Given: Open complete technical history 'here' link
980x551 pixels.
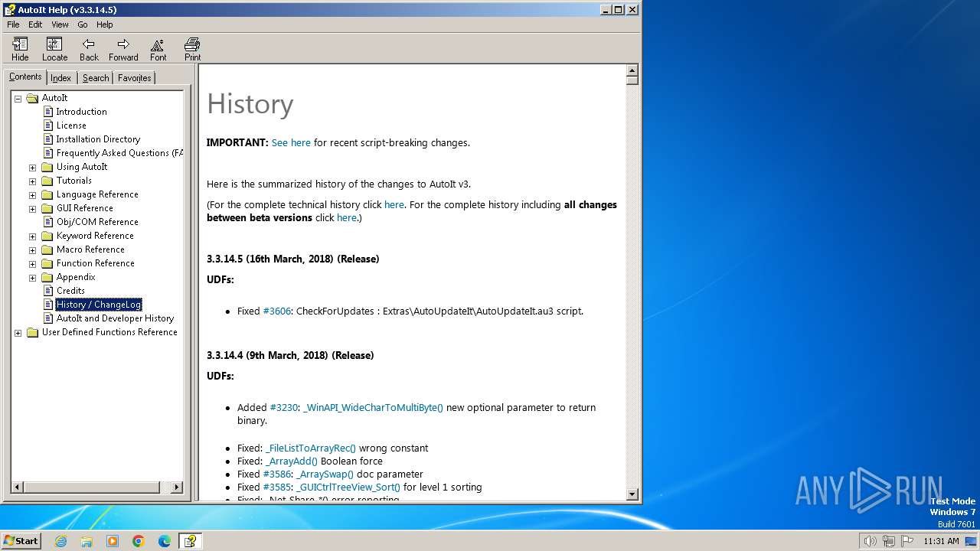Looking at the screenshot, I should (x=394, y=204).
